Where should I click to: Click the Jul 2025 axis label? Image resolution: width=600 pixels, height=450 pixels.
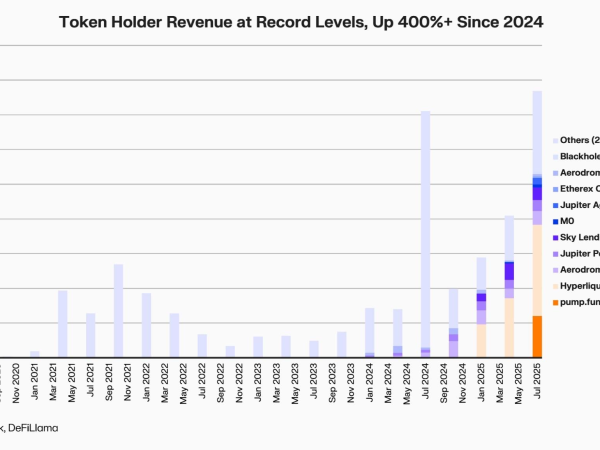pyautogui.click(x=537, y=381)
